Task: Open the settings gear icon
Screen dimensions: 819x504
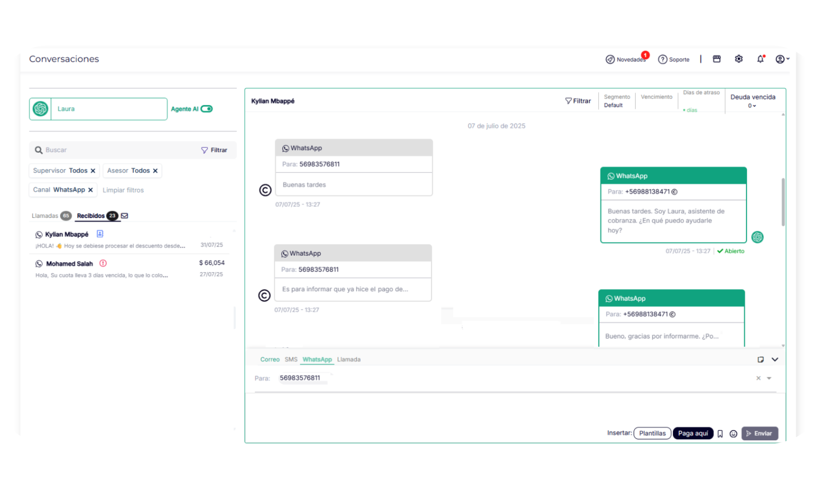Action: click(x=739, y=59)
